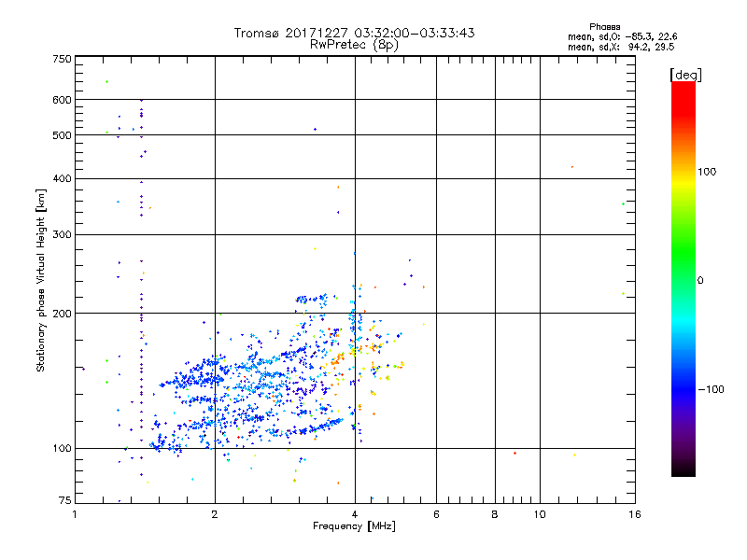The image size is (747, 560).
Task: Click the green section of the colorbar
Action: pos(684,252)
